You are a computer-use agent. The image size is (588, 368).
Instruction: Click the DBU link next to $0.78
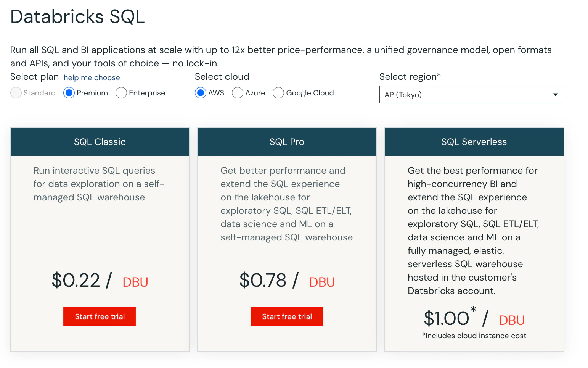(x=322, y=282)
